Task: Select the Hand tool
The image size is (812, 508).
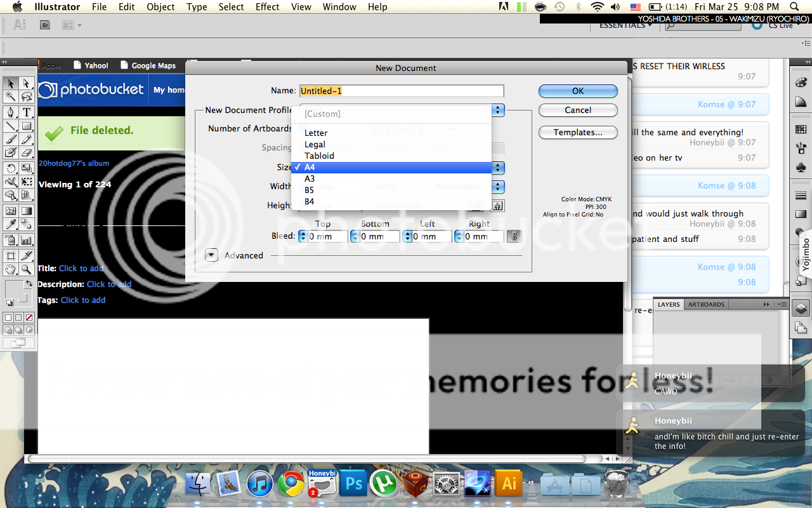Action: pos(11,270)
